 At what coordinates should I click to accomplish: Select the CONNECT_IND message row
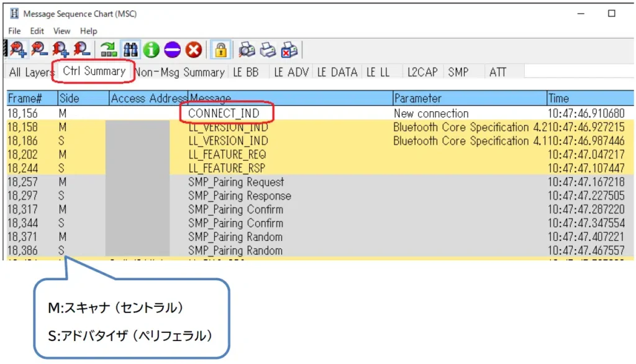(224, 114)
